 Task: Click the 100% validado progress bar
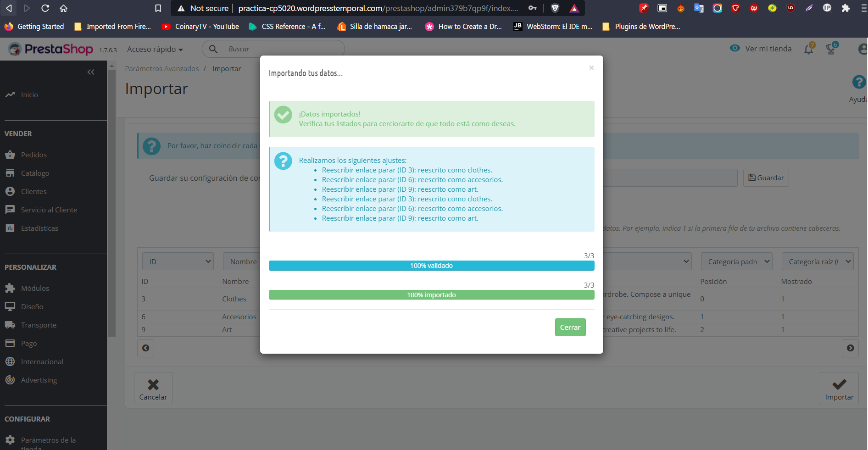point(431,266)
